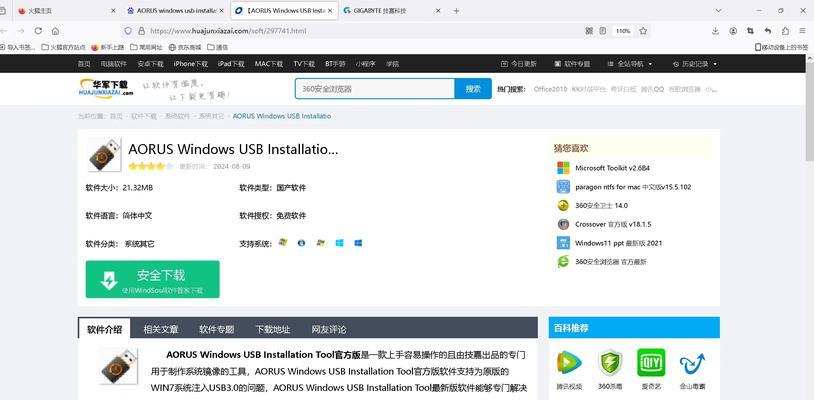
Task: Expand the 历史记录 dropdown
Action: point(695,64)
